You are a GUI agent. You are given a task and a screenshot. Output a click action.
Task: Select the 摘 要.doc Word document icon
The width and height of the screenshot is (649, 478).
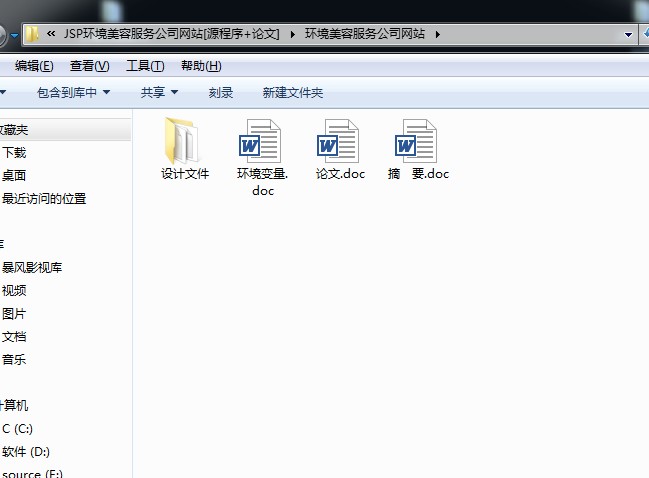416,141
